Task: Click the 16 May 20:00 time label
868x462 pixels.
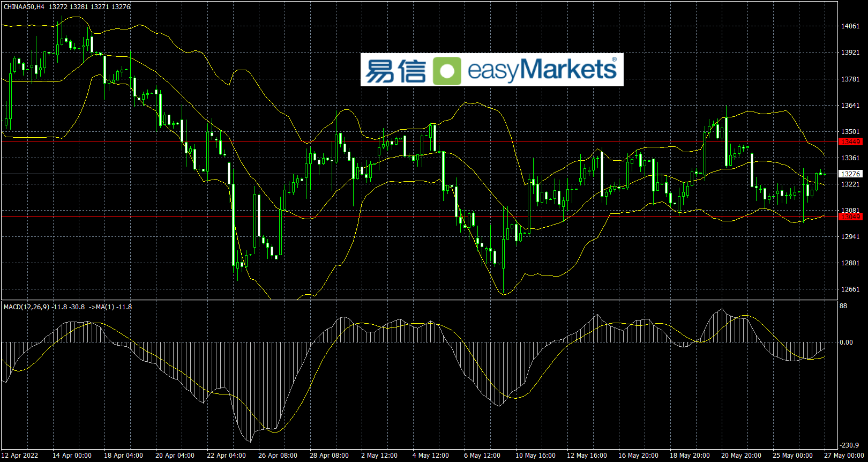Action: [x=638, y=456]
